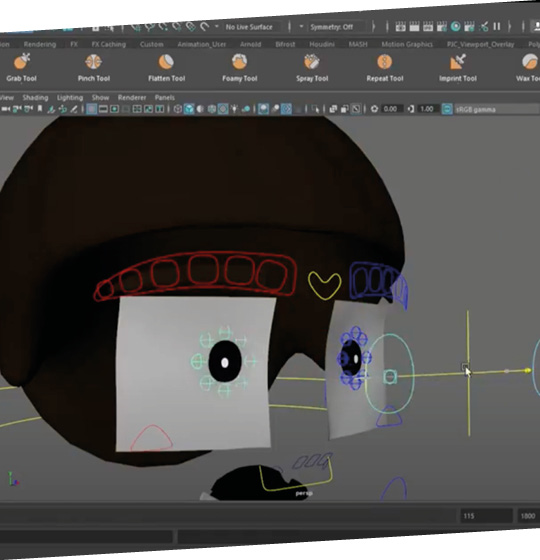Open the Render View window icon
The image size is (540, 560).
[400, 26]
